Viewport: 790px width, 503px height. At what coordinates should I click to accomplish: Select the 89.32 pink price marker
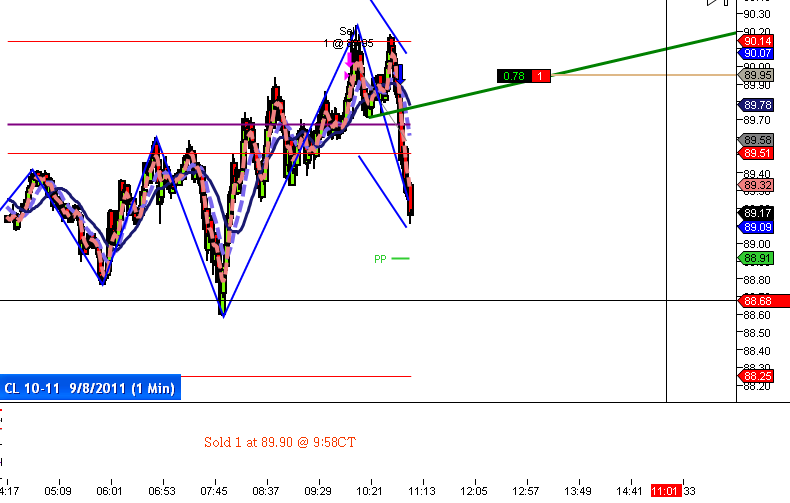[x=756, y=185]
